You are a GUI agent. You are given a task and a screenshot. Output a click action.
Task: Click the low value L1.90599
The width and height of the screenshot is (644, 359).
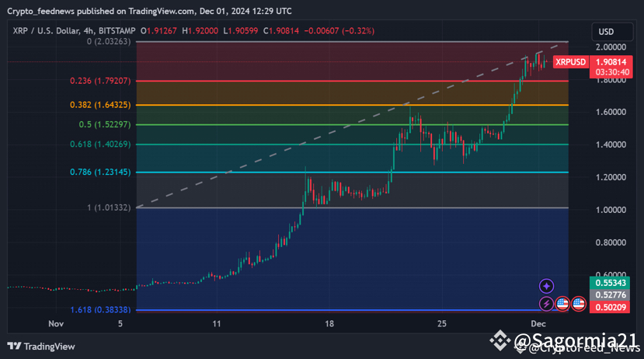241,31
